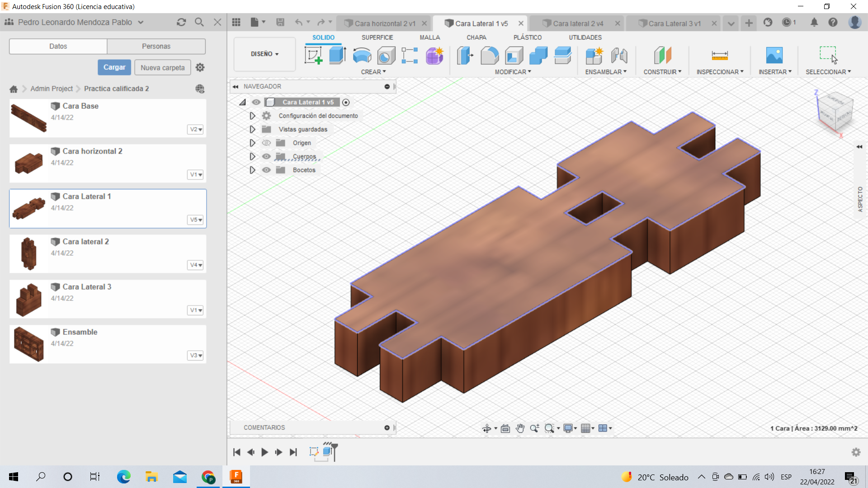Select the Revolve tool icon
This screenshot has height=488, width=868.
point(362,56)
